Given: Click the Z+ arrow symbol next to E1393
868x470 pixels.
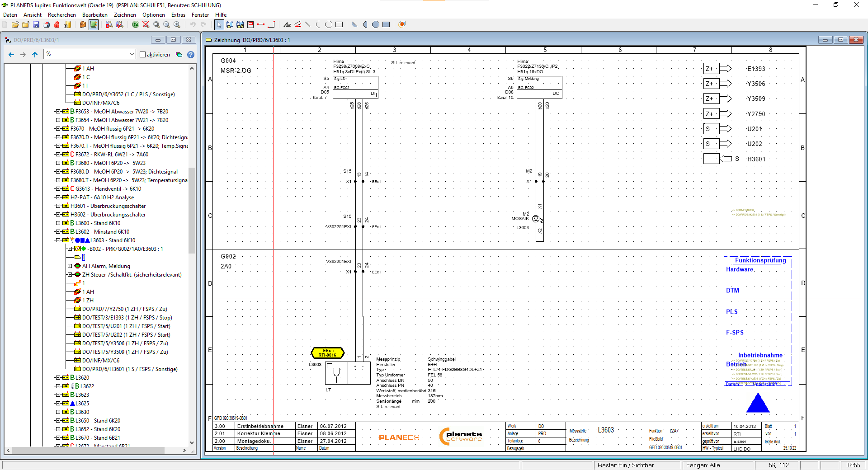Looking at the screenshot, I should point(717,69).
